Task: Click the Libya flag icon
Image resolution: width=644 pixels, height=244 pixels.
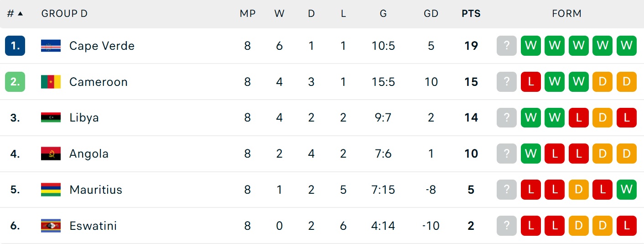Action: (51, 117)
